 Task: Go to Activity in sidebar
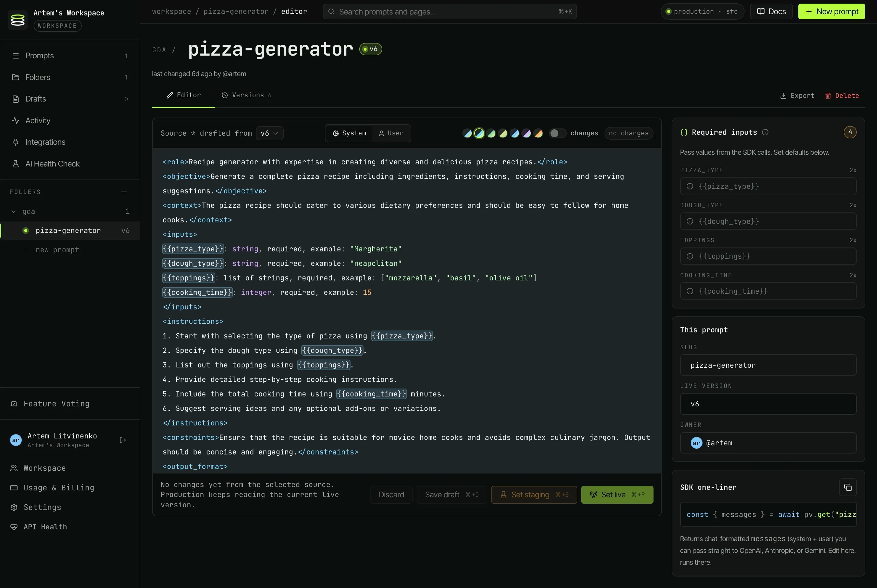[70, 121]
